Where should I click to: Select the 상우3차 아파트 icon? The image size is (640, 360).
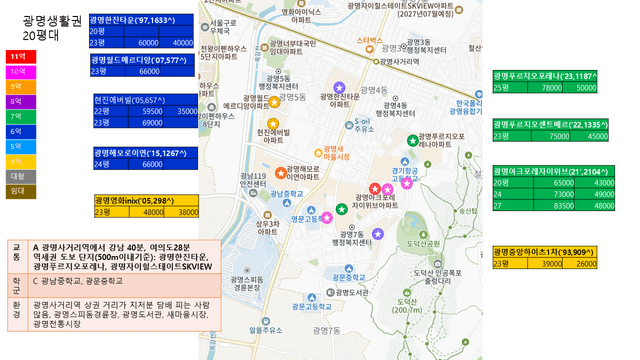pos(267,215)
